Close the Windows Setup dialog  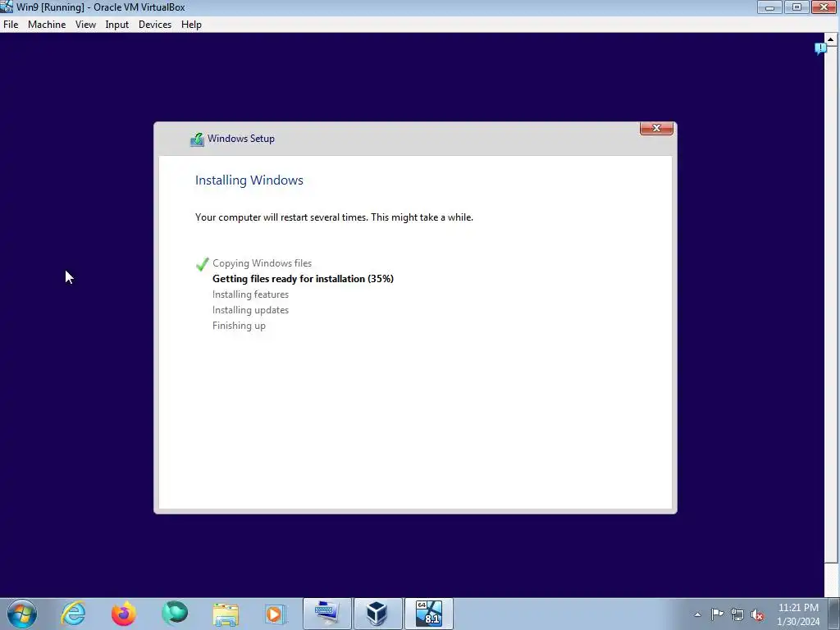[656, 128]
